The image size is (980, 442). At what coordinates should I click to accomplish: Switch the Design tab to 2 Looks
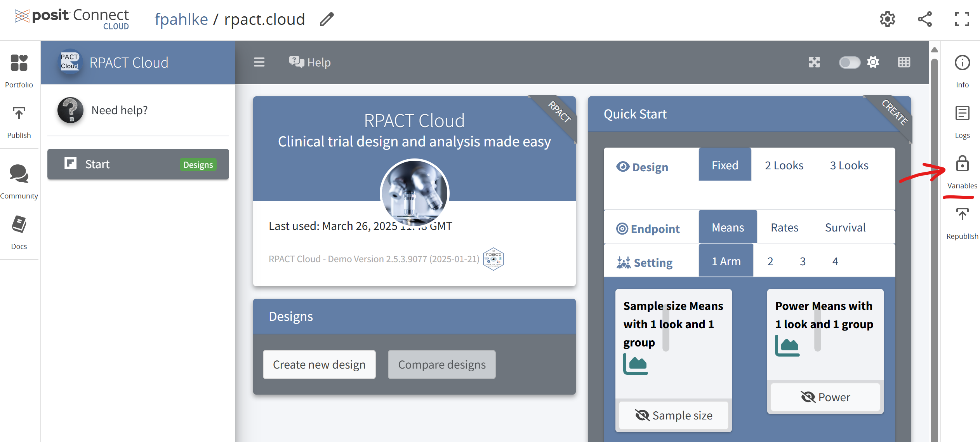point(784,165)
